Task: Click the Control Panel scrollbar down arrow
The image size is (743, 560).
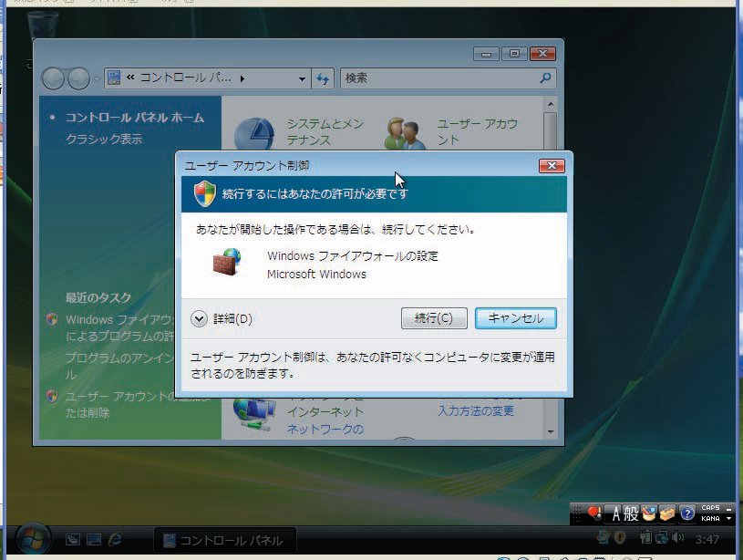Action: 550,431
